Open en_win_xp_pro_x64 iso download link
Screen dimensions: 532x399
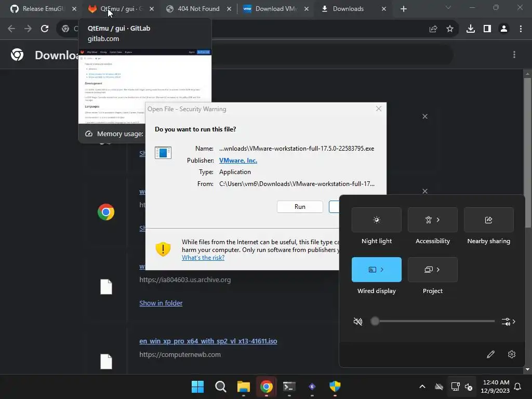(208, 341)
